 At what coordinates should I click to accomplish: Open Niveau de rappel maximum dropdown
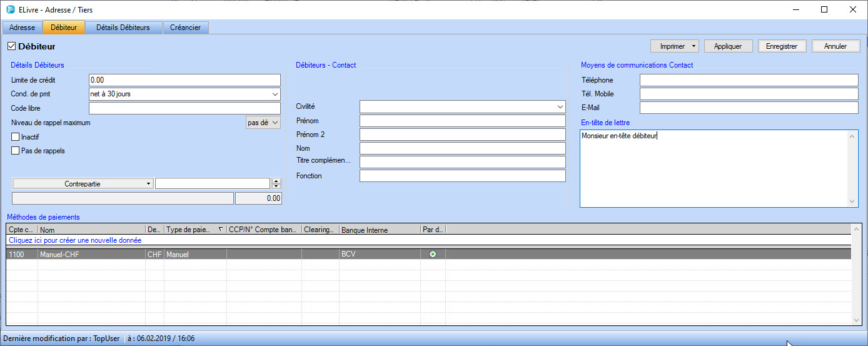click(x=275, y=123)
